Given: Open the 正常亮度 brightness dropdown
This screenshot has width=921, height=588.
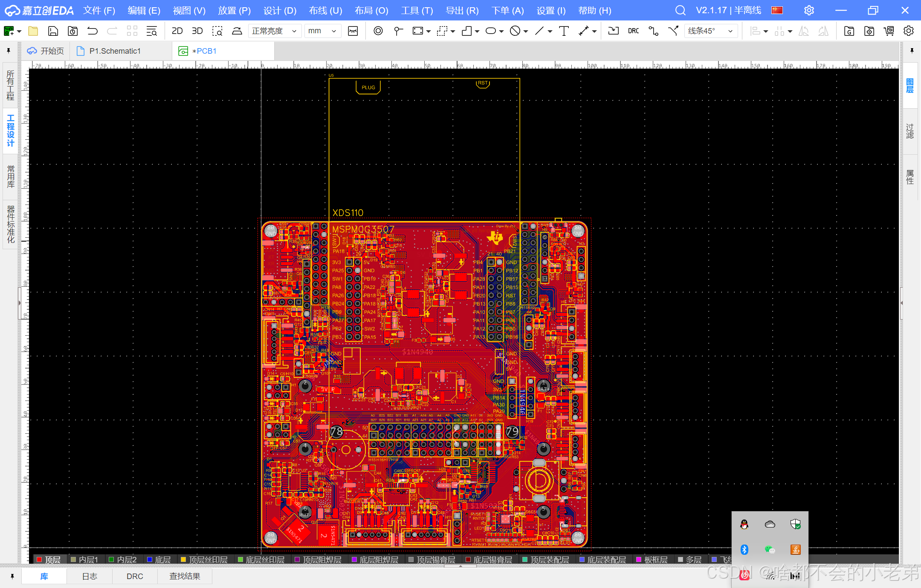Looking at the screenshot, I should 274,31.
